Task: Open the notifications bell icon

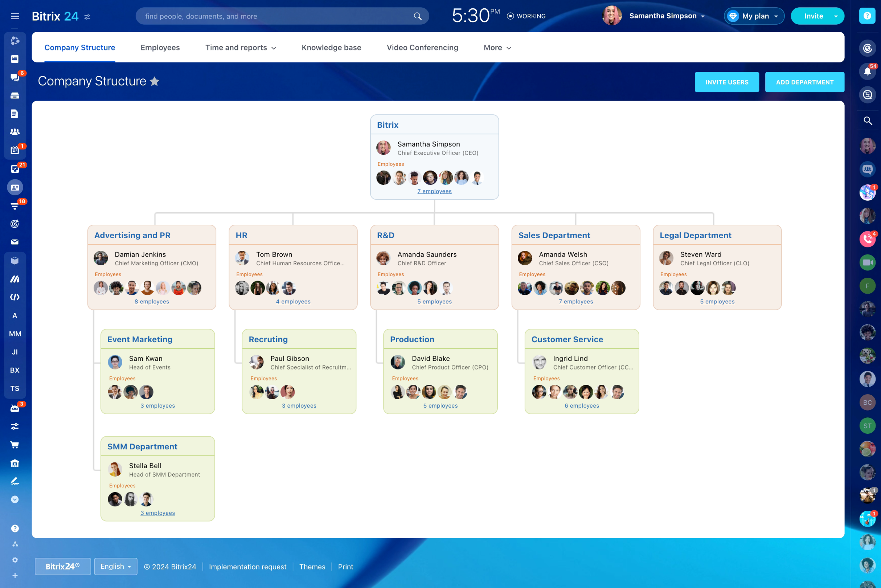Action: point(867,71)
